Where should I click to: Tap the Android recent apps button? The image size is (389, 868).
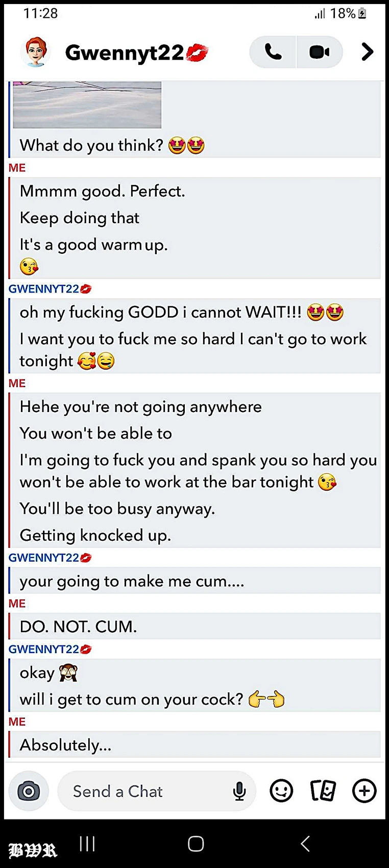[x=87, y=843]
